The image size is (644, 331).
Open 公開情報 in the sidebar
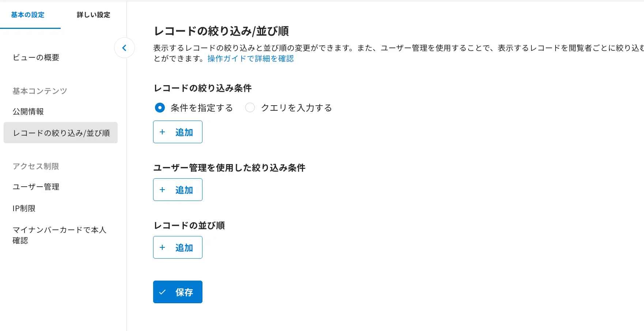coord(28,111)
